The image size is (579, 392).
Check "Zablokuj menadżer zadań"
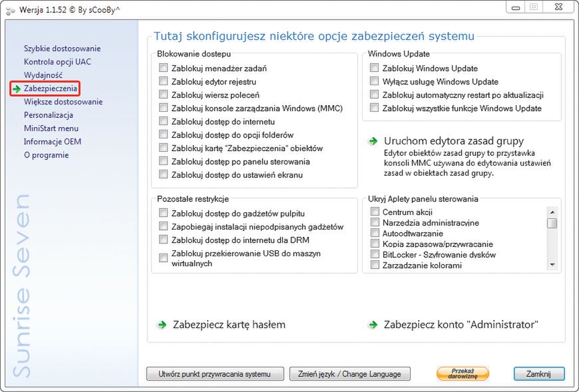pos(163,67)
